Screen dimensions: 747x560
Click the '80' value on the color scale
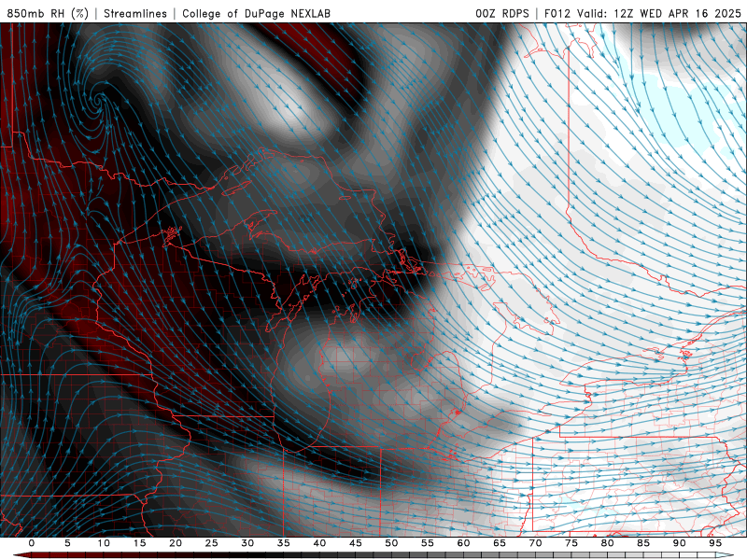point(607,543)
